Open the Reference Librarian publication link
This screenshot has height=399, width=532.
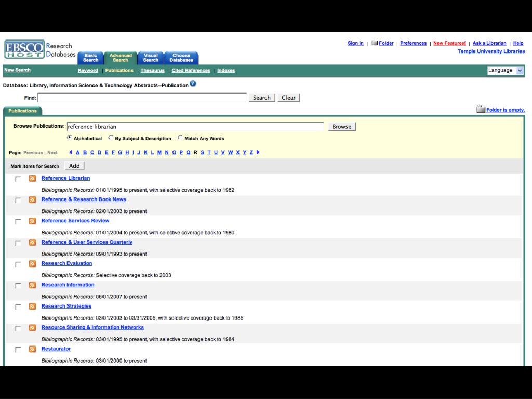coord(65,178)
